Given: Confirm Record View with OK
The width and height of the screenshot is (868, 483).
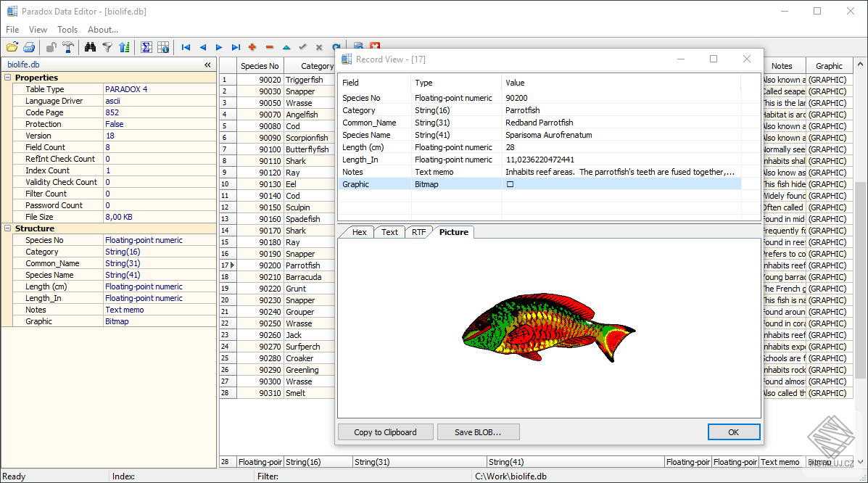Looking at the screenshot, I should coord(734,432).
